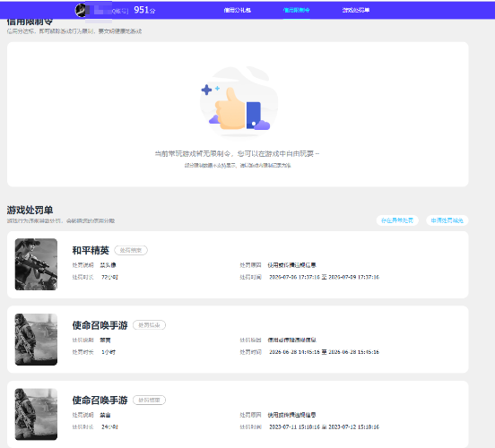The image size is (495, 448).
Task: Click the thumbs-up illustration
Action: tap(239, 101)
